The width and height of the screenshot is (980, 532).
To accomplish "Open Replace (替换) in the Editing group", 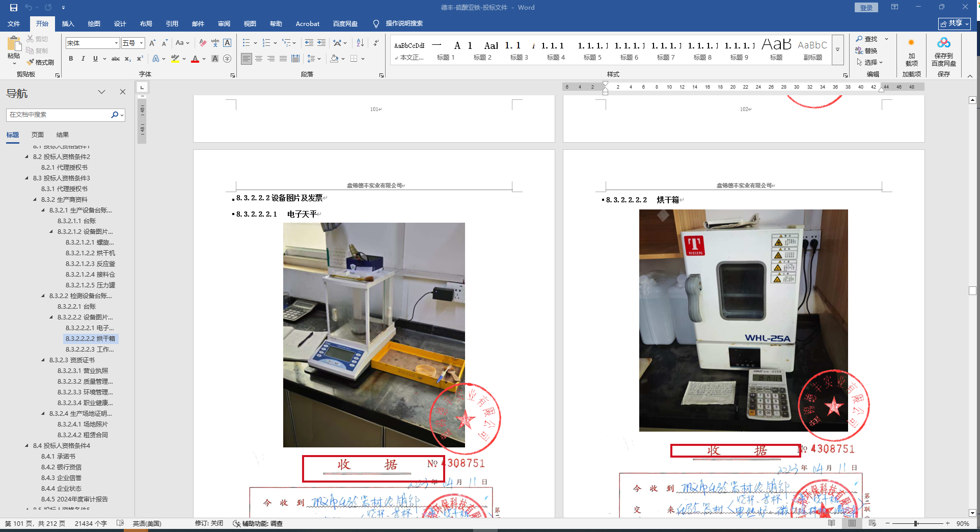I will pos(867,50).
